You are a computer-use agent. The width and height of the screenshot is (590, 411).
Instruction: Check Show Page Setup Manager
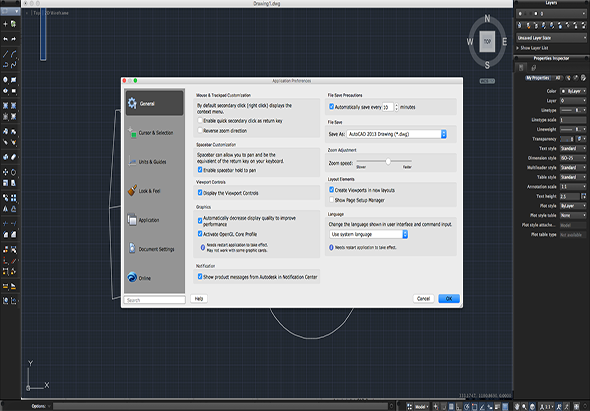(331, 200)
